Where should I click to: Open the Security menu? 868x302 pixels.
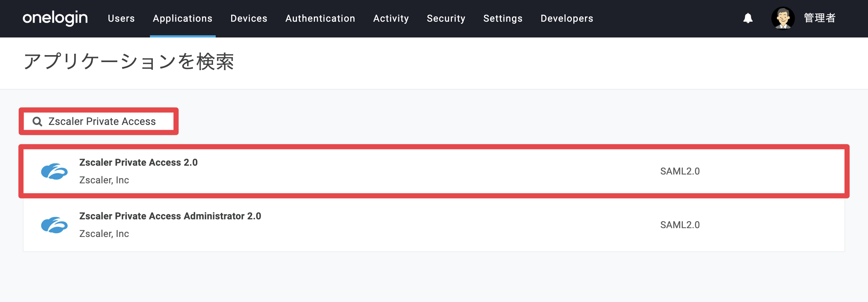446,18
